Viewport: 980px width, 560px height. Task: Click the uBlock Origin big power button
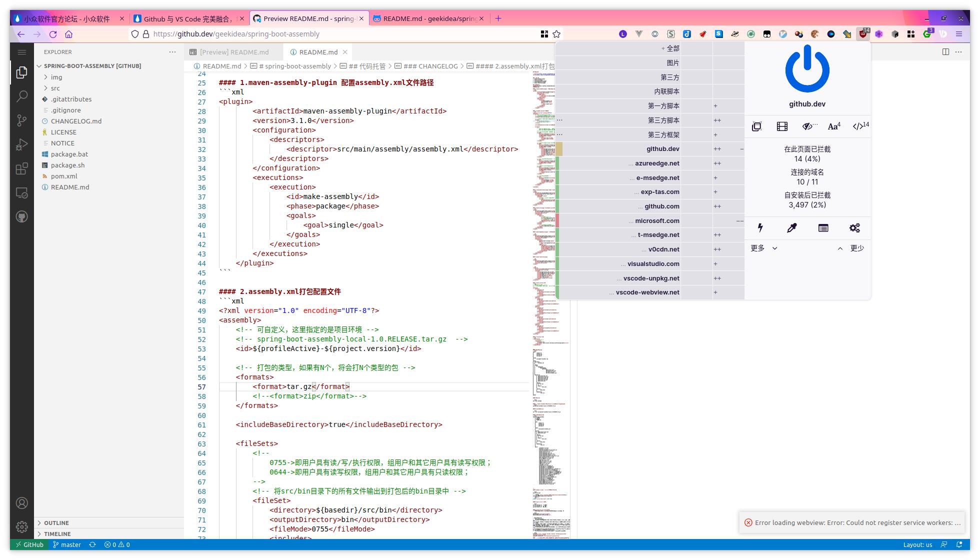[x=807, y=69]
